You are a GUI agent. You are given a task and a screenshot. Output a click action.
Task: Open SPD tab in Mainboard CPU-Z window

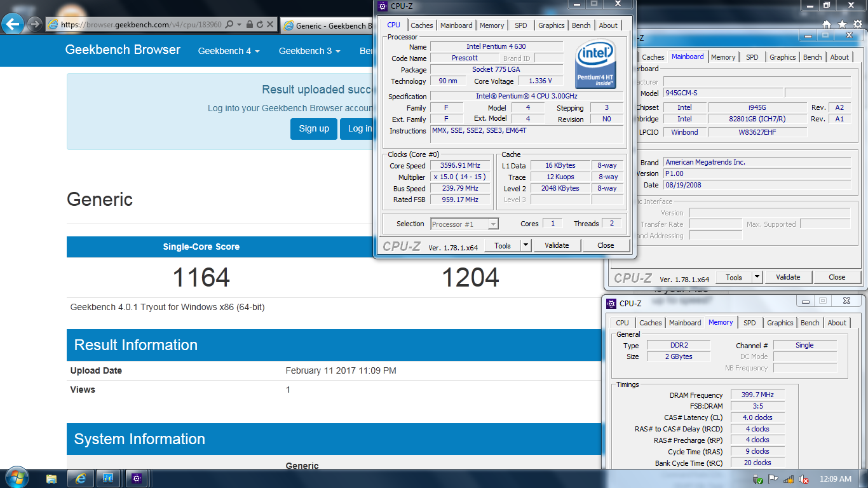(752, 57)
